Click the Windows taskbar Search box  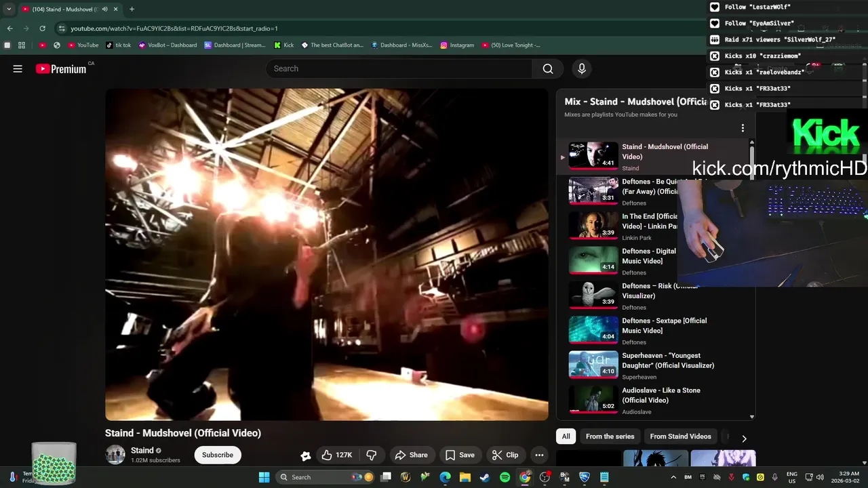(326, 477)
